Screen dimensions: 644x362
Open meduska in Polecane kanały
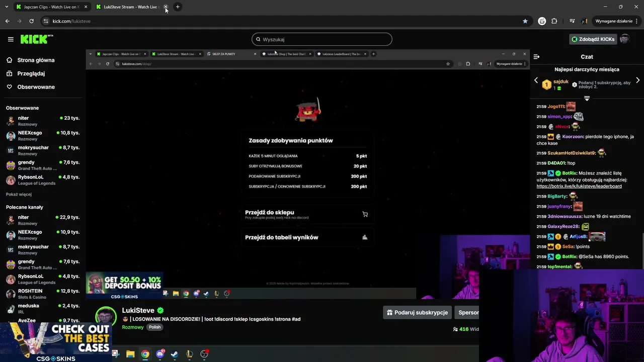[43, 308]
